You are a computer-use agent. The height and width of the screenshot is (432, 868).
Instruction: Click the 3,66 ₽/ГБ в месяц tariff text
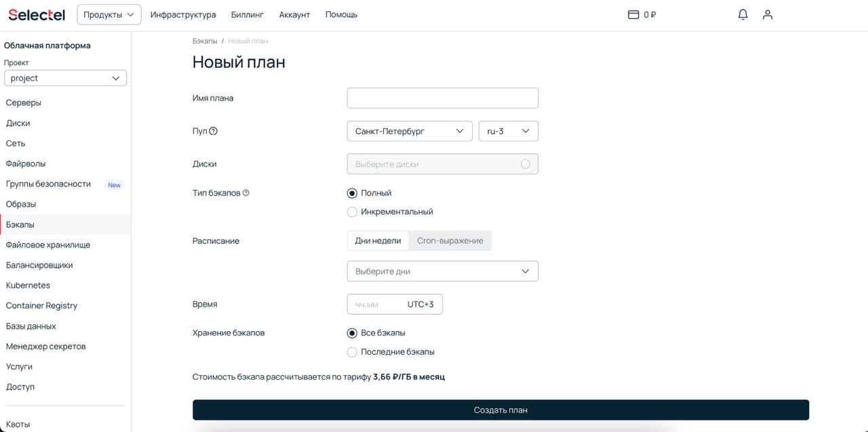409,376
